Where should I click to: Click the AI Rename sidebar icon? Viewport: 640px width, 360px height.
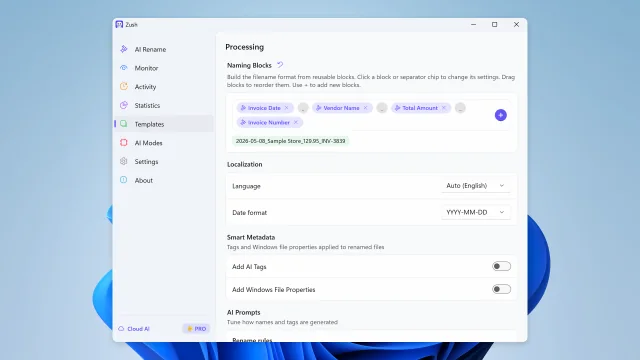(124, 49)
